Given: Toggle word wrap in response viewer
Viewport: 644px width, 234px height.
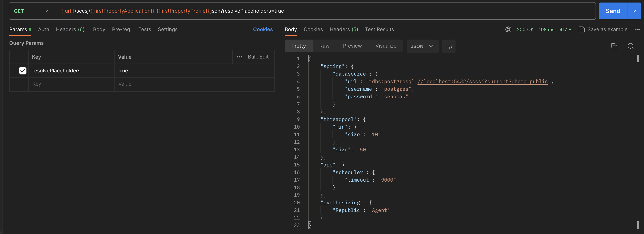Looking at the screenshot, I should pyautogui.click(x=449, y=46).
